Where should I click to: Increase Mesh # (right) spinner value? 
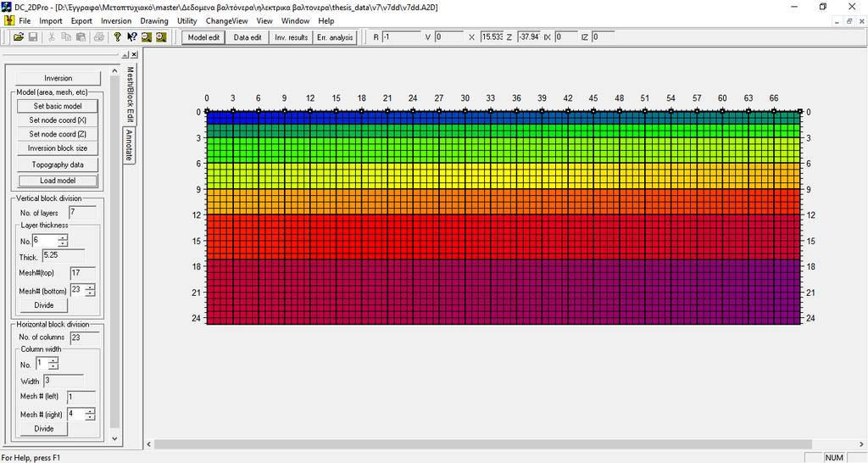pos(90,411)
